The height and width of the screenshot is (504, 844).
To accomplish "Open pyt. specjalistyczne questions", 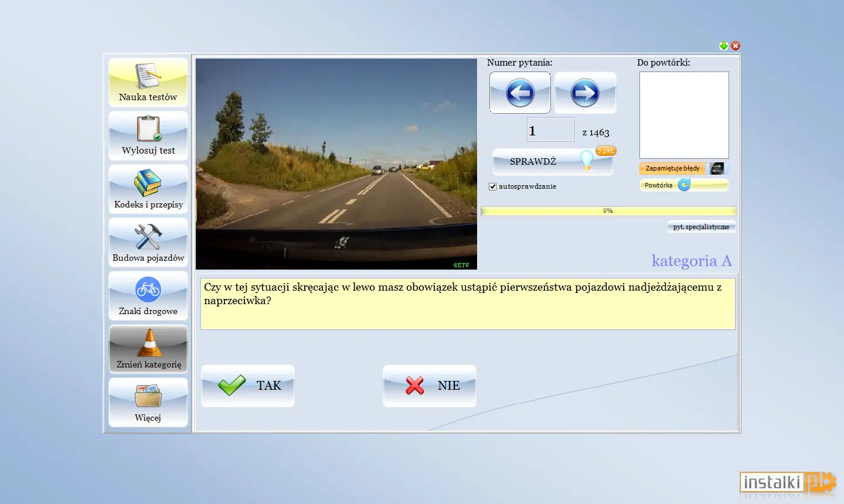I will coord(701,227).
